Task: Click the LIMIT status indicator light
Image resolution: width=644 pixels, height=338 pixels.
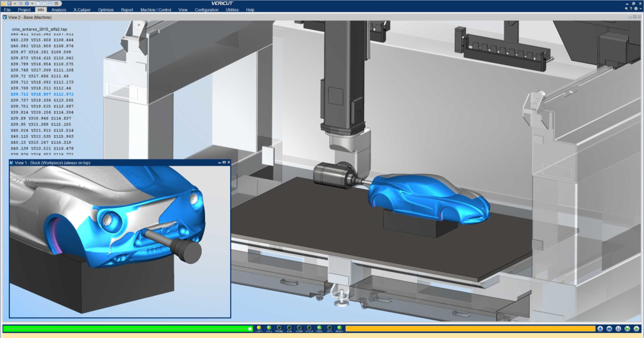Action: 259,327
